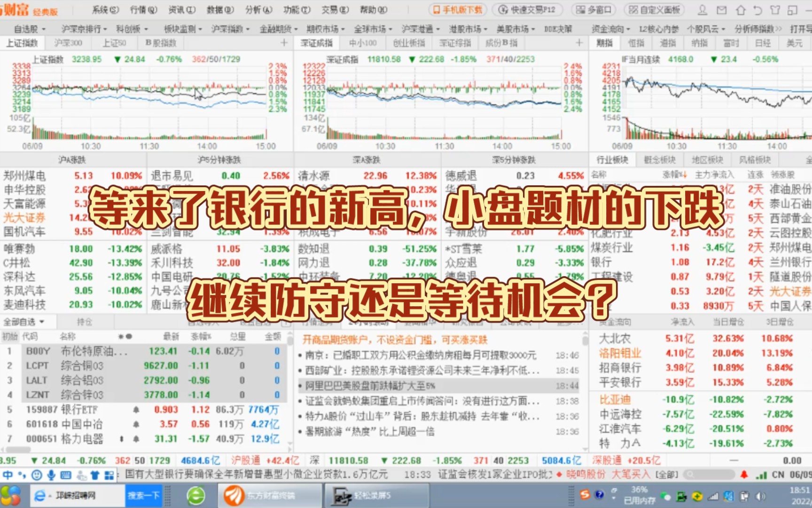Click the mobile version download button

pyautogui.click(x=458, y=9)
